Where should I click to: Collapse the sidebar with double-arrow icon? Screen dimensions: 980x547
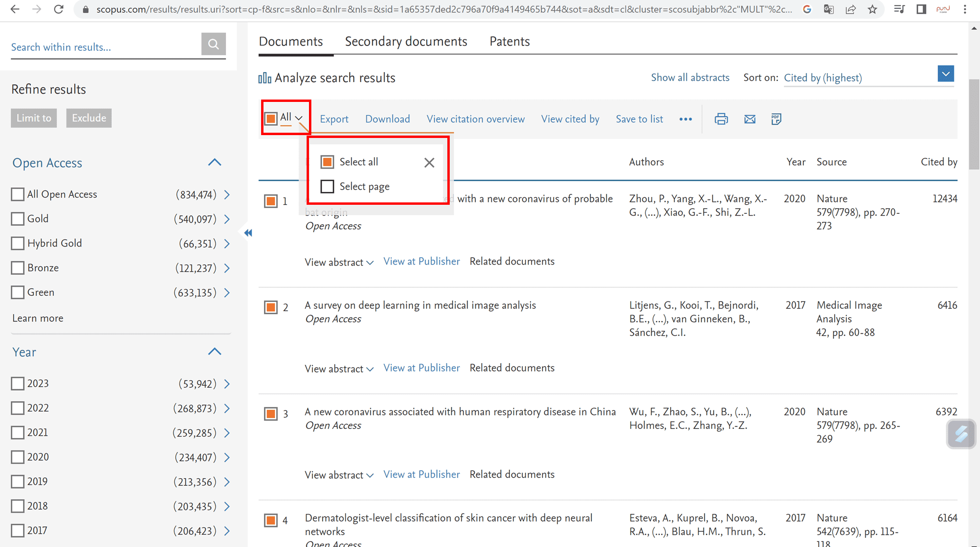(x=248, y=233)
